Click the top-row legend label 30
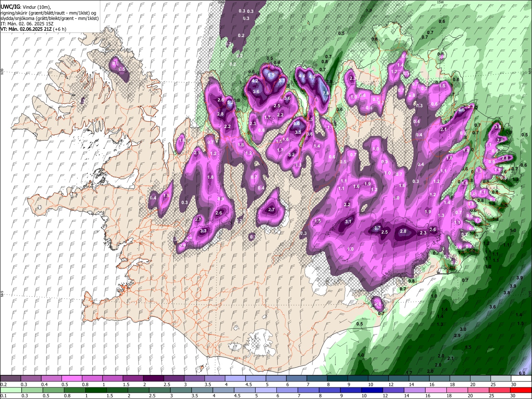The image size is (532, 399). (x=514, y=384)
